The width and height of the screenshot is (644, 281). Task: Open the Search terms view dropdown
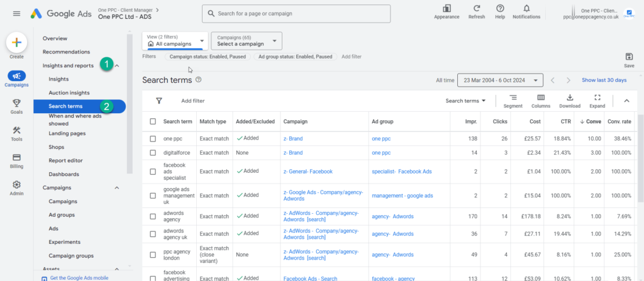pos(465,101)
